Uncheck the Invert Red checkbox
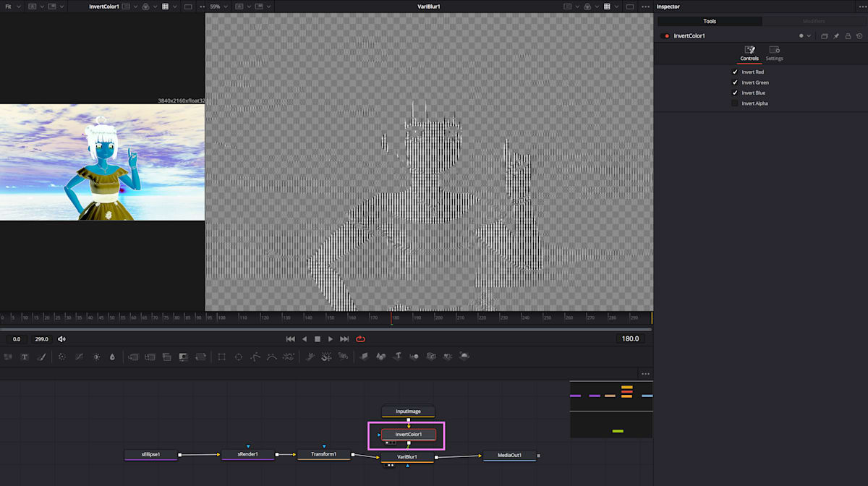Image resolution: width=868 pixels, height=486 pixels. [735, 72]
